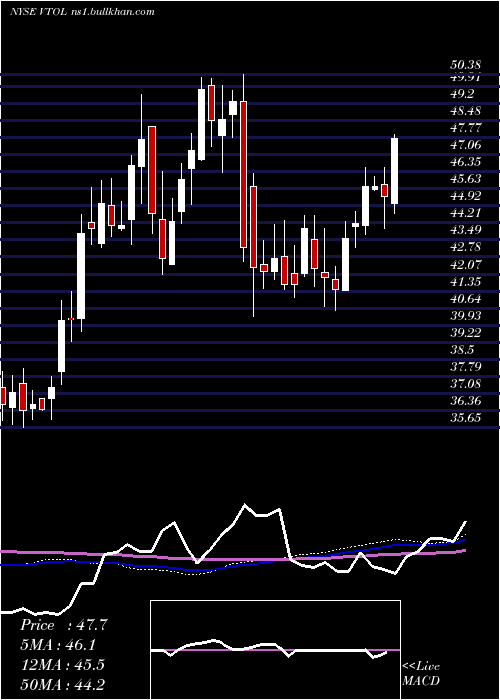The image size is (500, 700).
Task: Click the 43.49 price level label
Action: [466, 230]
